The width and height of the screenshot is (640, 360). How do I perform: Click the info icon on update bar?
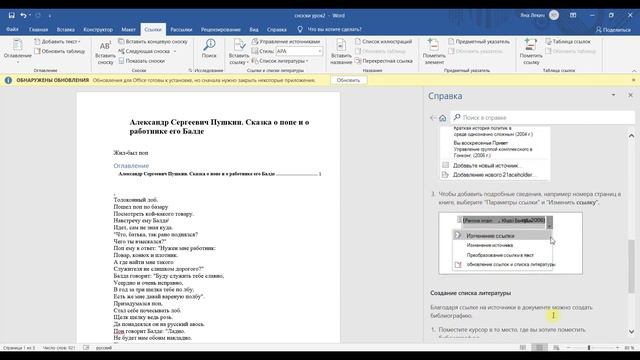point(8,80)
